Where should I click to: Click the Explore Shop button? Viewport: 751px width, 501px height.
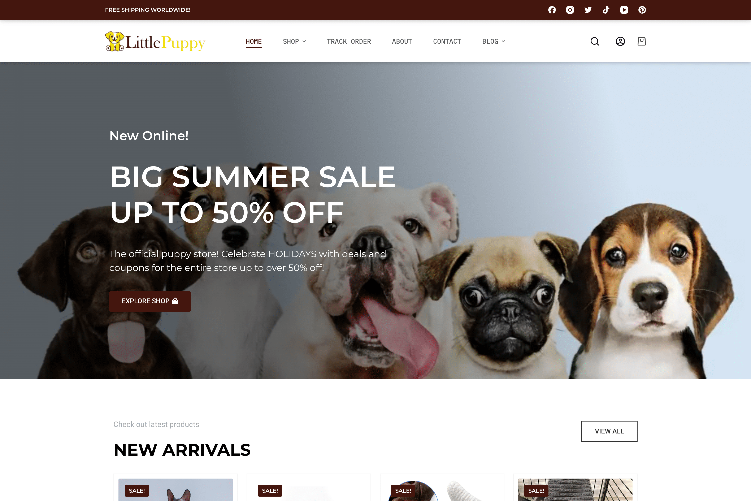tap(150, 301)
